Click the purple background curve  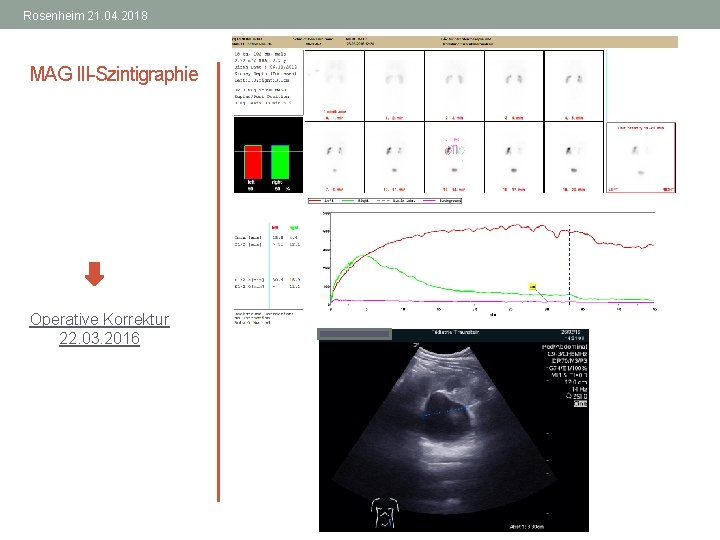[x=492, y=301]
